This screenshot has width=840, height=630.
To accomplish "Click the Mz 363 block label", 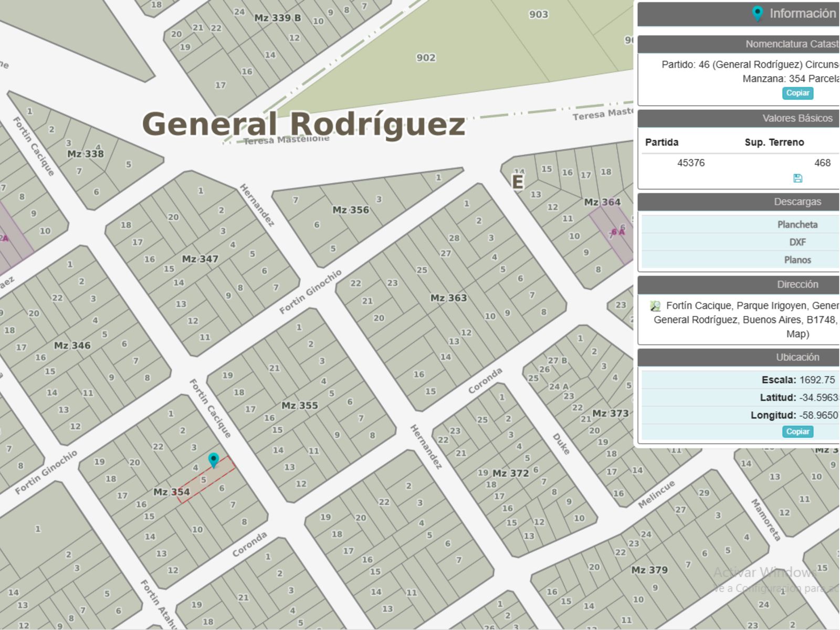I will 448,298.
